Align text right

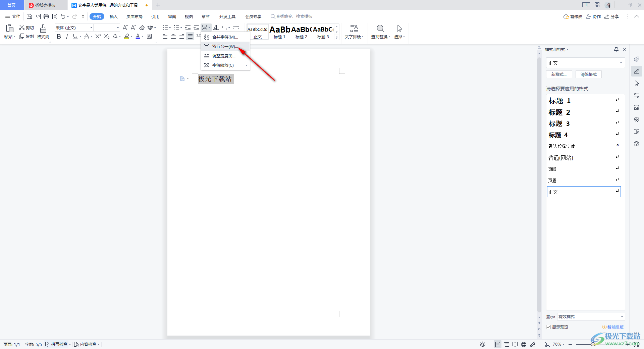coord(181,36)
